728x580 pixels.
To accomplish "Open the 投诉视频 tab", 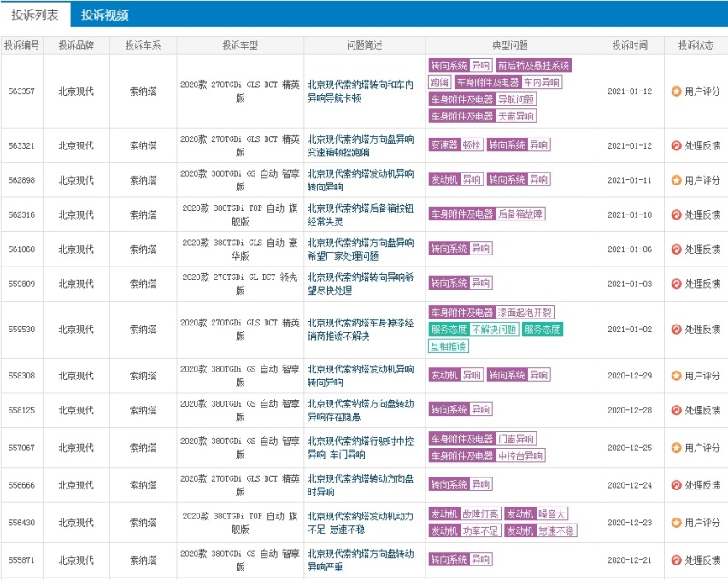I will coord(105,15).
